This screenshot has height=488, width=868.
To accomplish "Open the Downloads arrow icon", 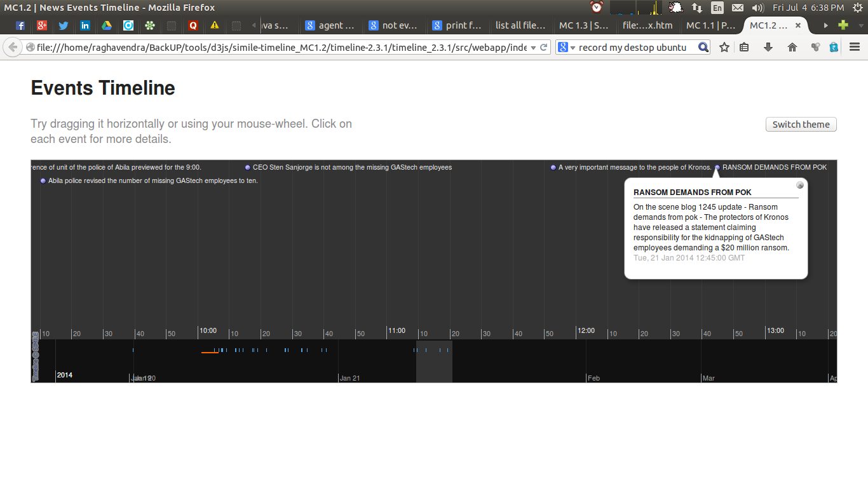I will [768, 47].
